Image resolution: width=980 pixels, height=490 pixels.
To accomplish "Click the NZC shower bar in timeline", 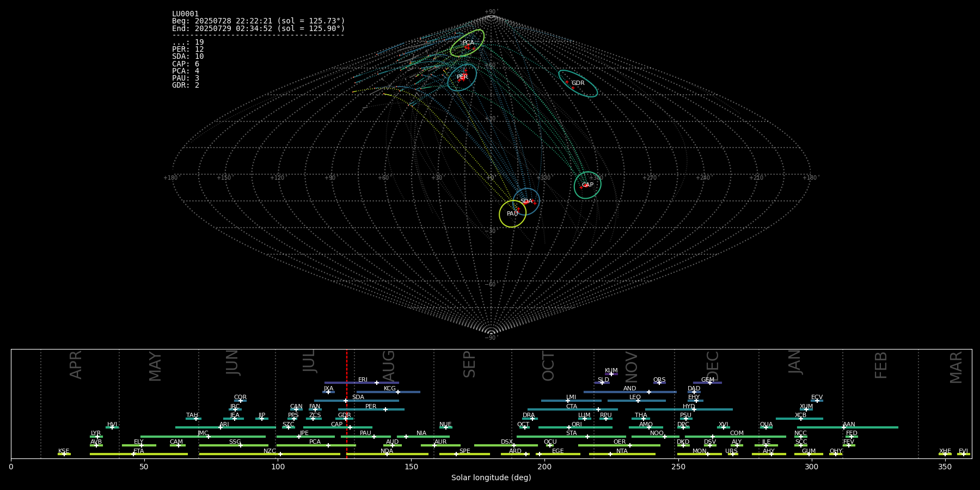I will tap(269, 454).
